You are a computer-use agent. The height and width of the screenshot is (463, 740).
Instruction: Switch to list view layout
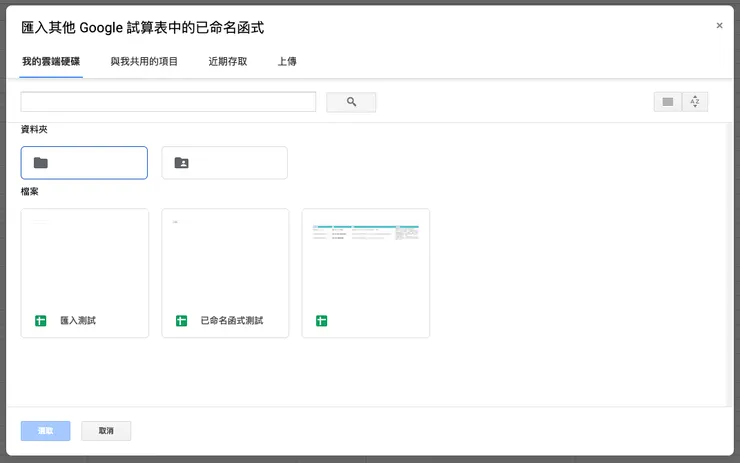[x=667, y=102]
